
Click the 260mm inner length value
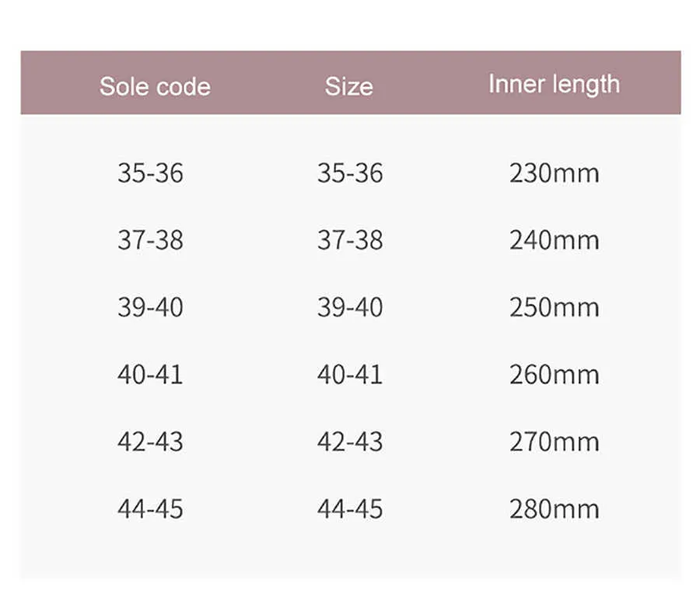555,374
